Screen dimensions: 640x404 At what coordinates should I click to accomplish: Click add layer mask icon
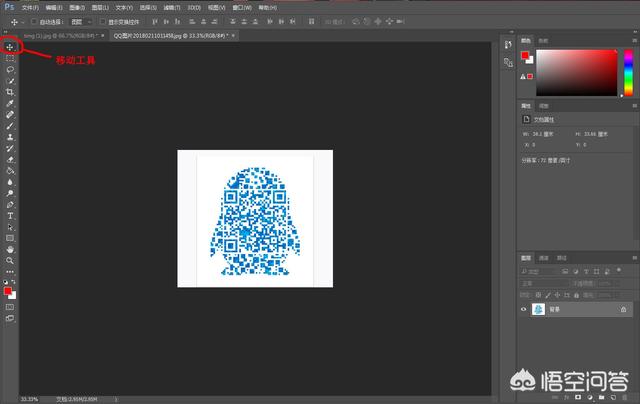tap(578, 397)
